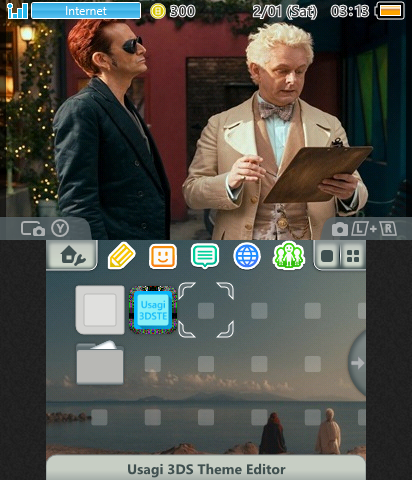Viewport: 412px width, 480px height.
Task: Launch the Internet Browser globe icon
Action: (x=247, y=256)
